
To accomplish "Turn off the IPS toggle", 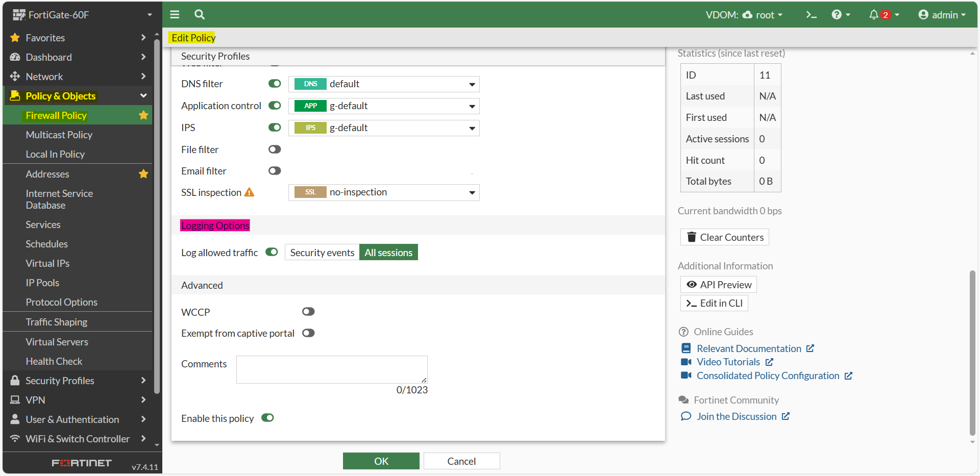I will click(275, 128).
